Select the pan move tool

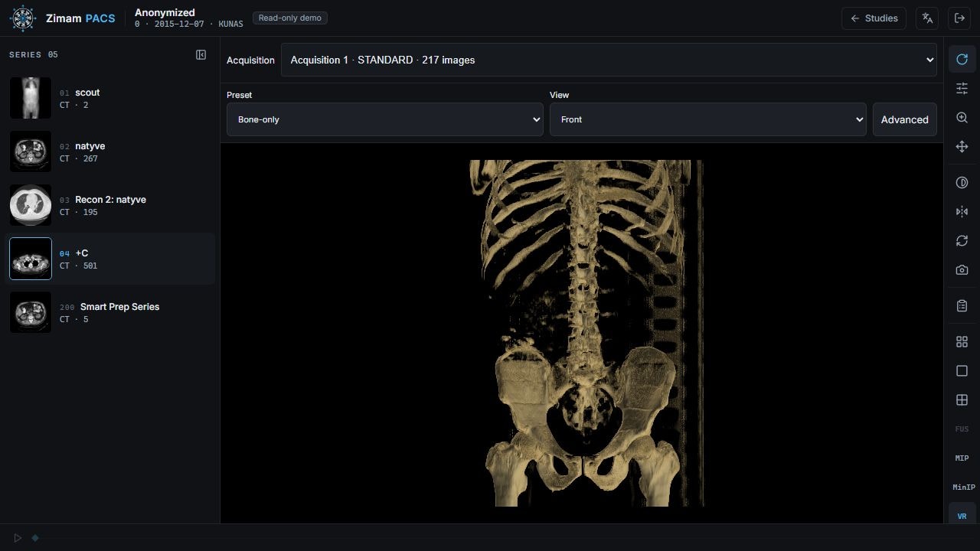point(962,147)
